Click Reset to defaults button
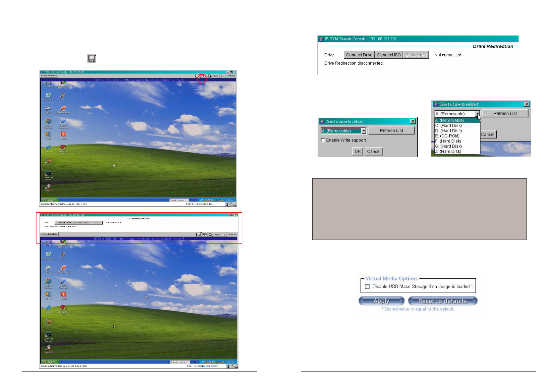Image resolution: width=558 pixels, height=392 pixels. (442, 301)
